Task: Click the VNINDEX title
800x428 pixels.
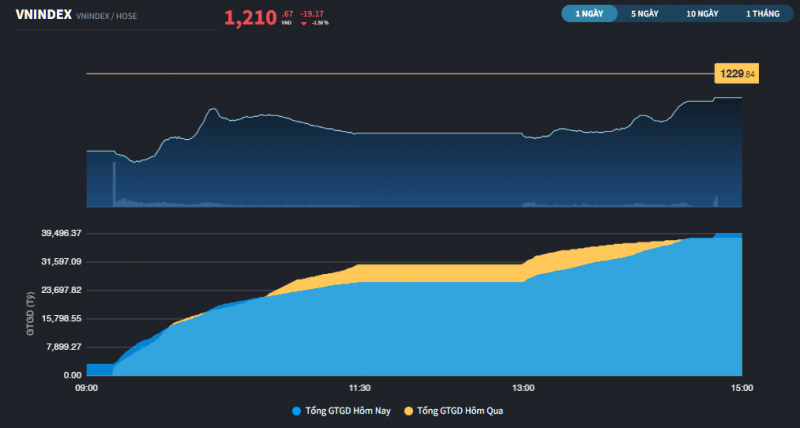Action: pos(43,16)
